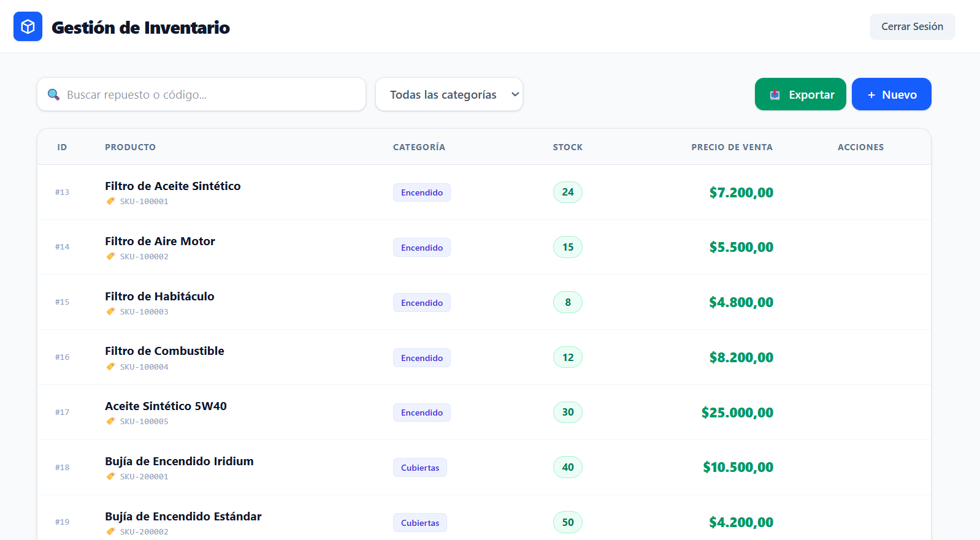Click the Encendido tag for Filtro de Aire Motor
The image size is (980, 540).
(421, 248)
